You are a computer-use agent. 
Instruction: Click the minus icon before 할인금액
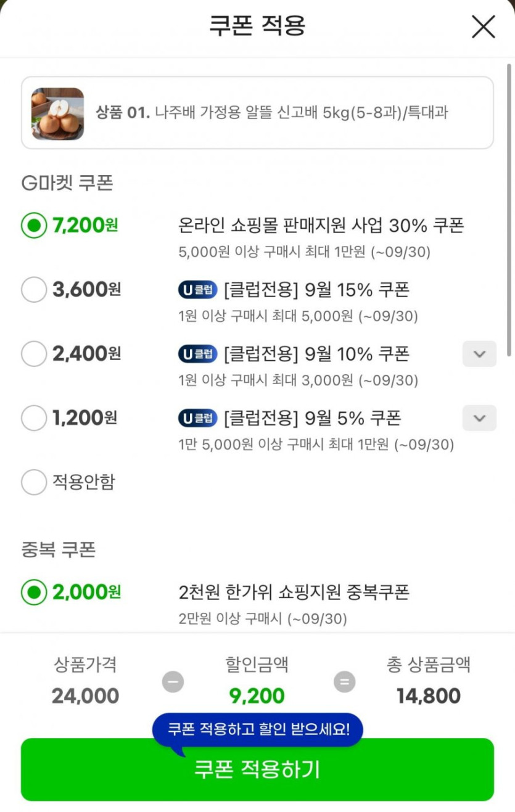click(x=173, y=682)
